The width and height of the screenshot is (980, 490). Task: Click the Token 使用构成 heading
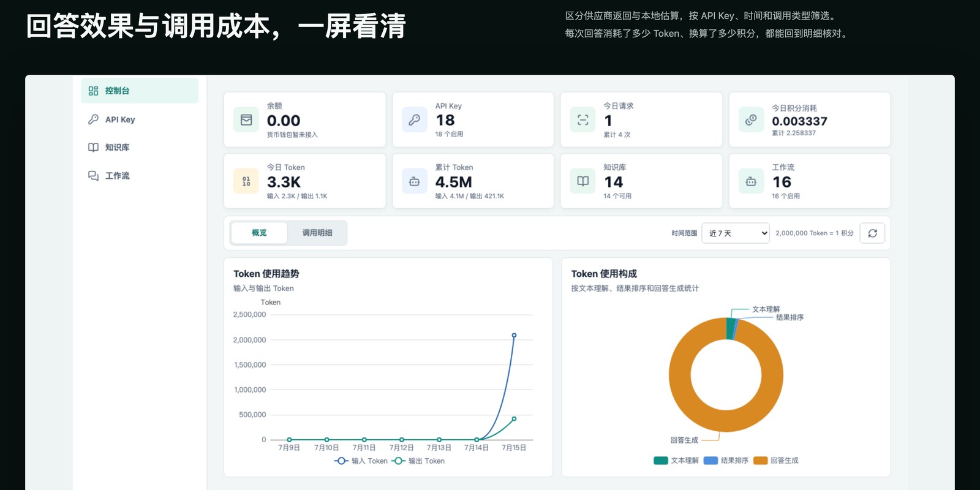click(604, 274)
